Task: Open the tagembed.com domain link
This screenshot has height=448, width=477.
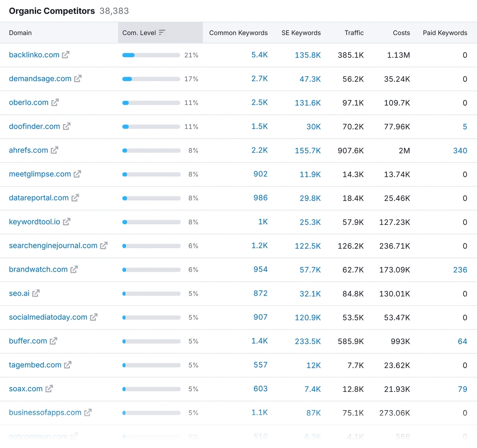Action: coord(35,365)
